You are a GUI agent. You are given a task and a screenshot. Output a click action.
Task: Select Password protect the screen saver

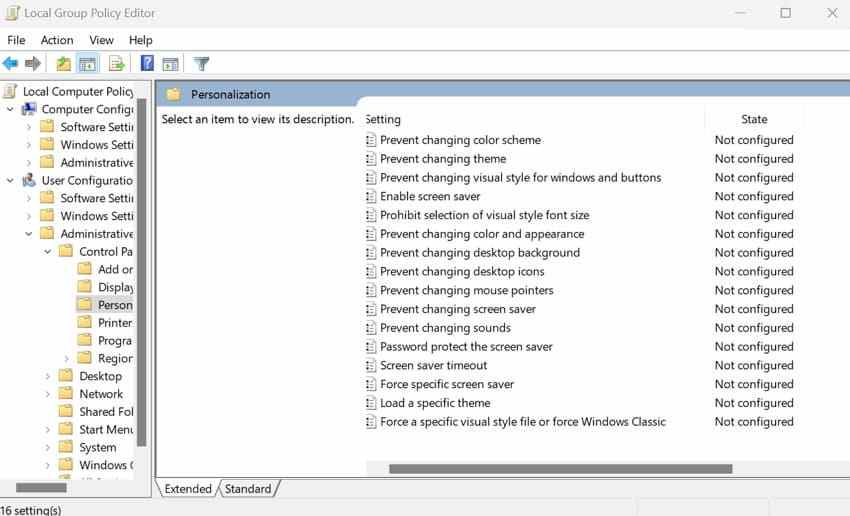pyautogui.click(x=466, y=346)
